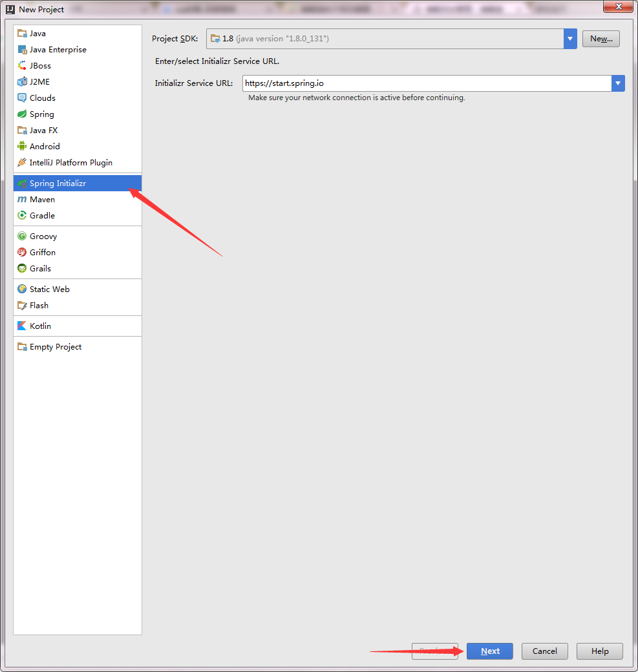Select the Spring project type
This screenshot has width=638, height=672.
[78, 114]
